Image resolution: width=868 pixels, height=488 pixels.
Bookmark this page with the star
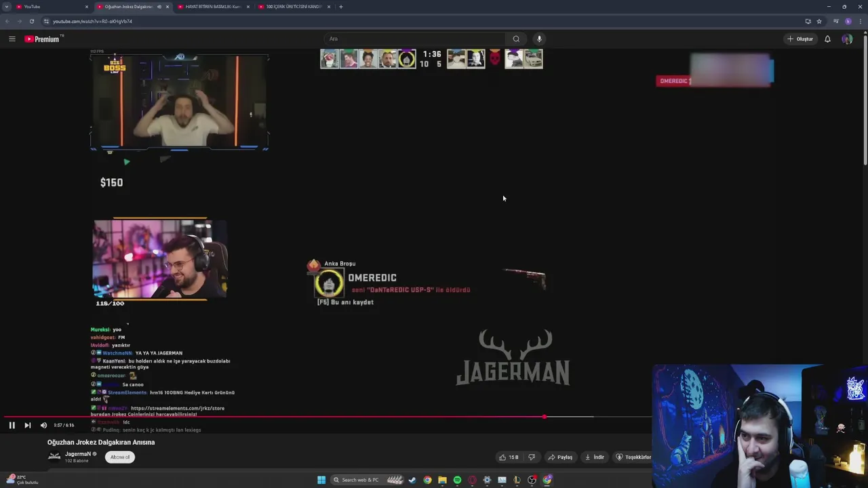coord(819,21)
